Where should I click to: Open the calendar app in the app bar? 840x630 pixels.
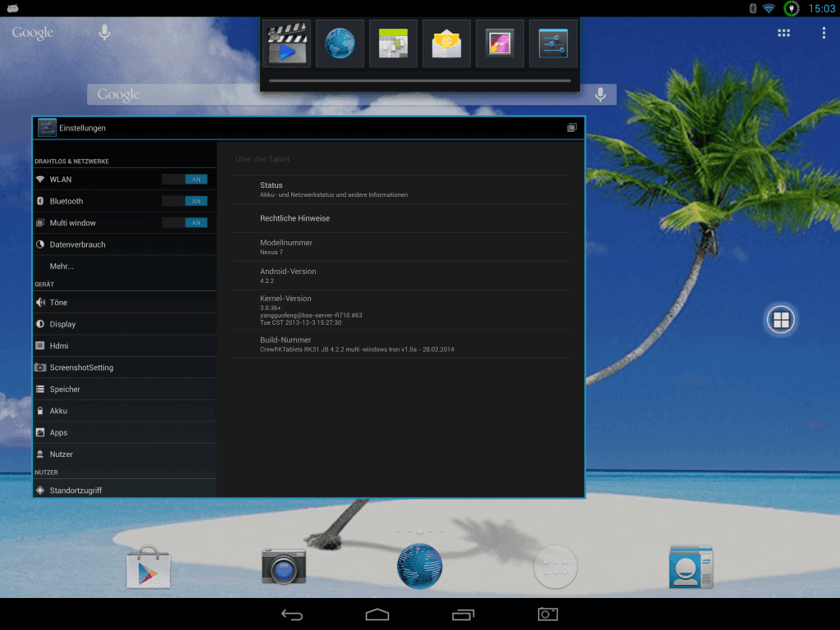click(393, 43)
